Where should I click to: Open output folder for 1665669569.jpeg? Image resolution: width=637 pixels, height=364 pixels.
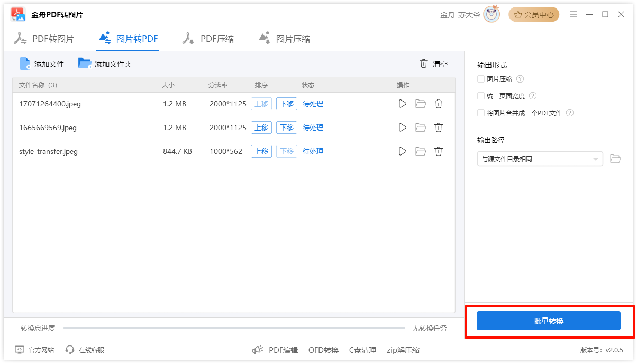[x=421, y=128]
